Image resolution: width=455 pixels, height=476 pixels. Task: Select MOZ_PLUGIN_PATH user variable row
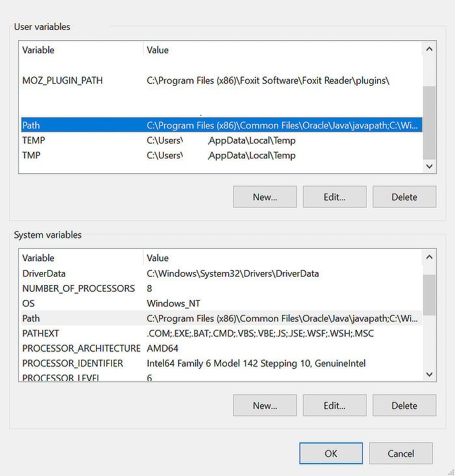[222, 81]
